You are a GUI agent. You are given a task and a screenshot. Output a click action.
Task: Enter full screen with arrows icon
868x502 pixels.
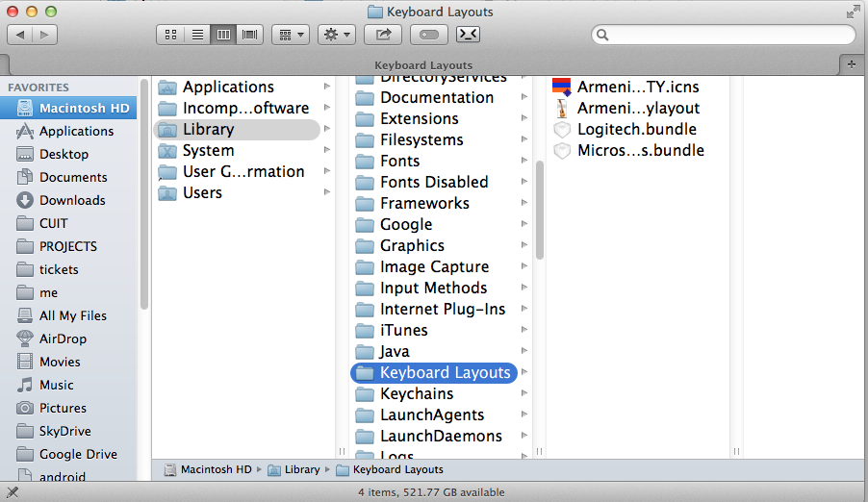(x=853, y=12)
